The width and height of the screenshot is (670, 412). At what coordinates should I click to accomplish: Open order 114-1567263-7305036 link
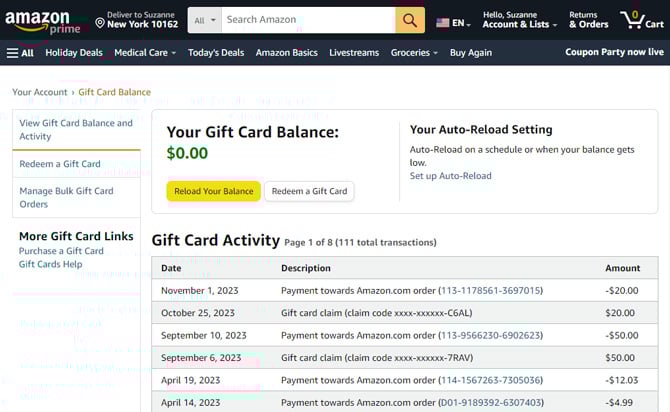point(491,380)
